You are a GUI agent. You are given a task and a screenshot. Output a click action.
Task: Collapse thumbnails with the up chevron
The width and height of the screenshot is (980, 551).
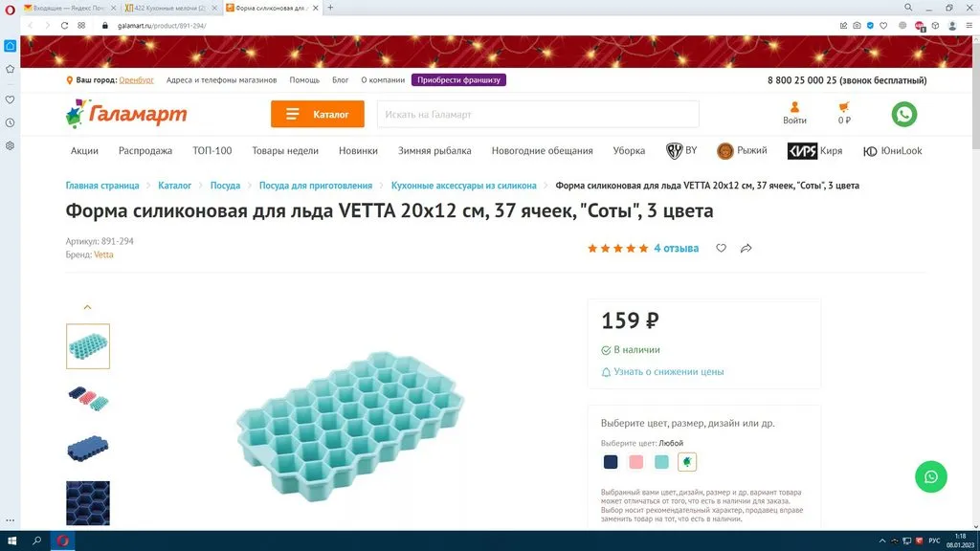pyautogui.click(x=87, y=307)
